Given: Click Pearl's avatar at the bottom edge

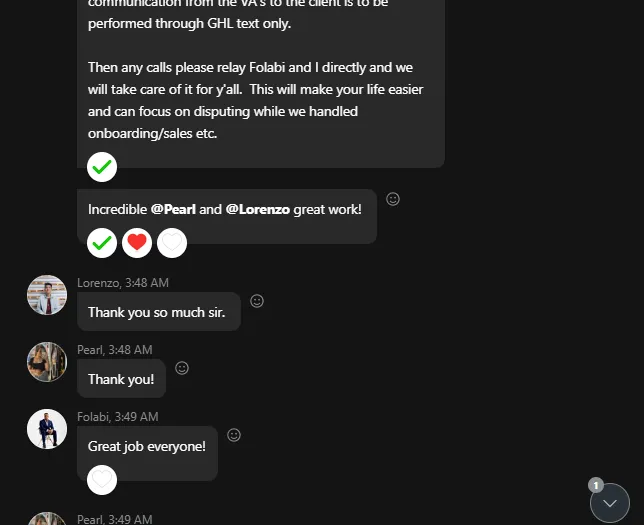Looking at the screenshot, I should coord(47,519).
